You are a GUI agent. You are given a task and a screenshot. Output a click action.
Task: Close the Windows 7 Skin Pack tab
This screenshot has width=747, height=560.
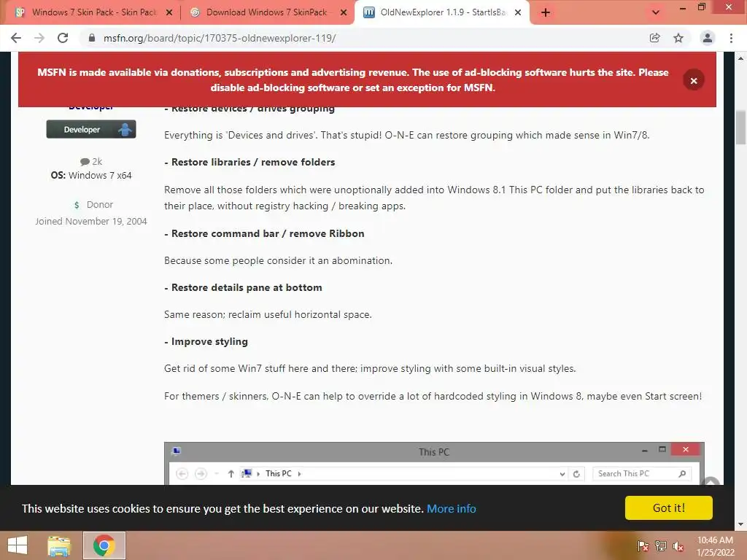coord(169,13)
